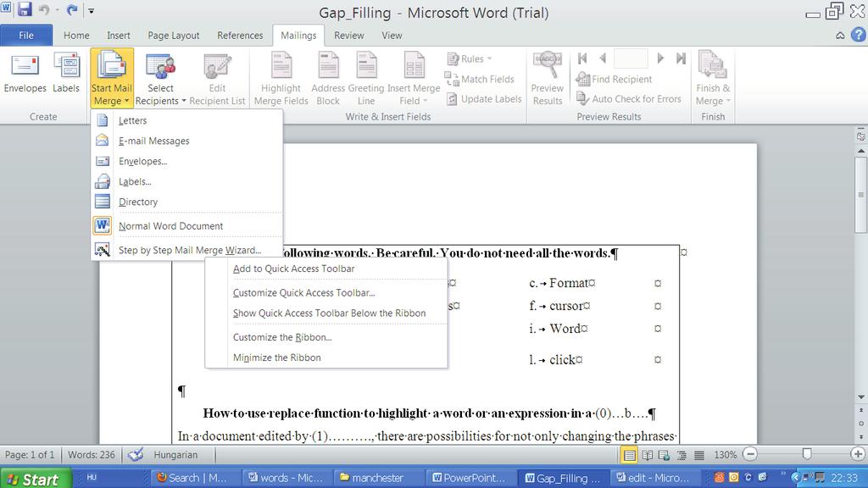Go to next record arrow

point(659,58)
